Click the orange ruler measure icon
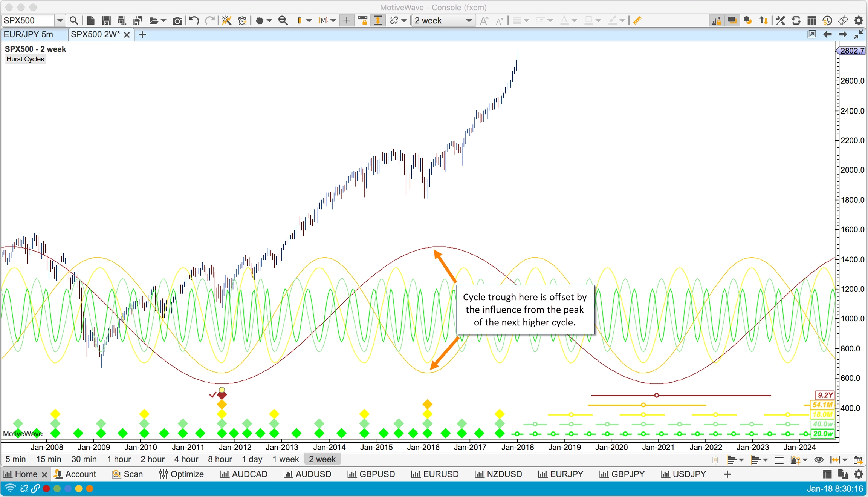 637,21
